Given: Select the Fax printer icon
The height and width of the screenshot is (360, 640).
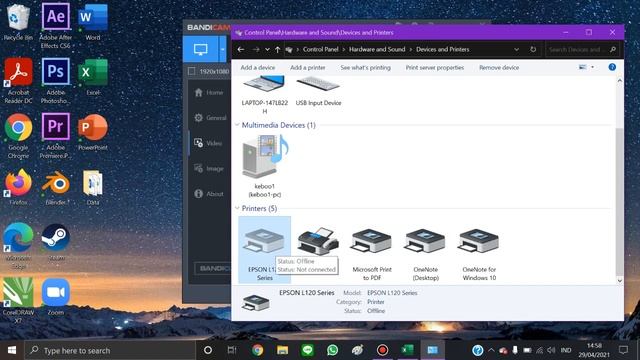Looking at the screenshot, I should pos(318,242).
